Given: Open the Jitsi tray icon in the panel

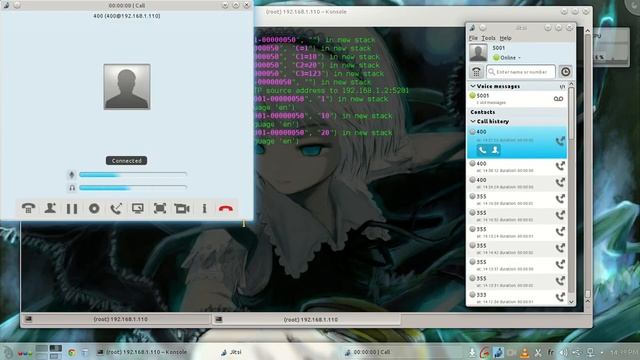Looking at the screenshot, I should [498, 352].
